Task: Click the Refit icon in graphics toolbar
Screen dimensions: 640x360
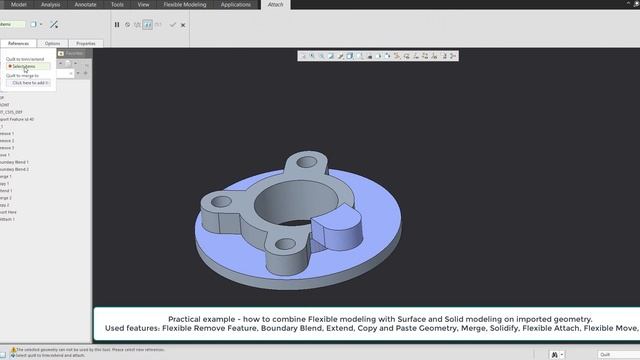Action: 303,56
